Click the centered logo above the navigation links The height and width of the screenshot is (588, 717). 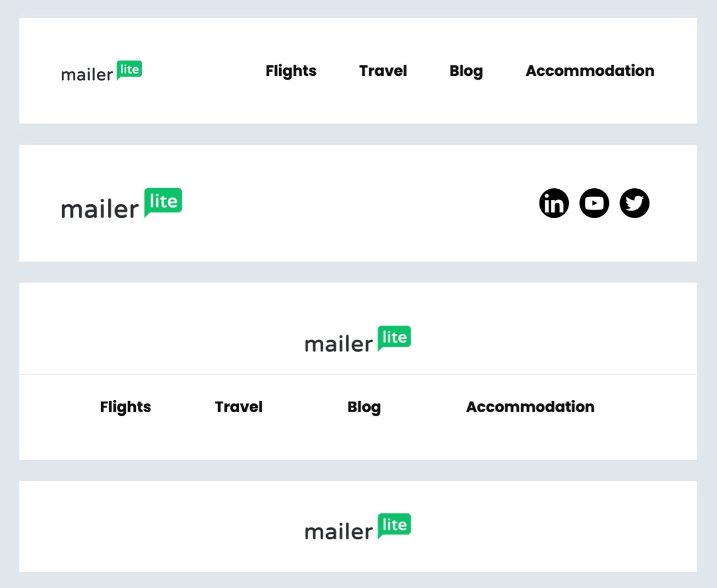click(357, 339)
